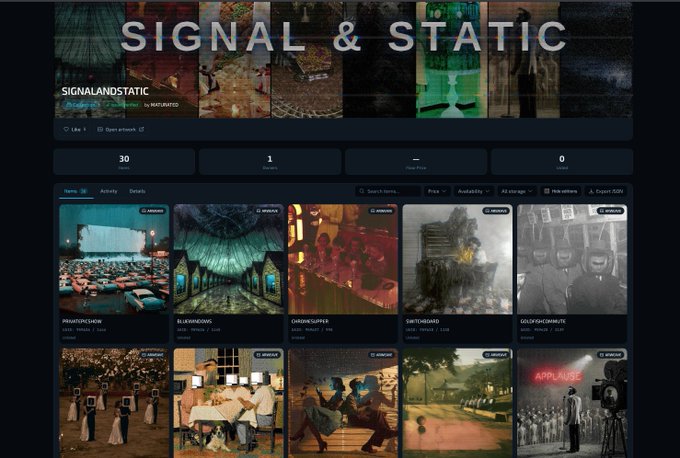The height and width of the screenshot is (458, 680).
Task: Click the Collection badge under SIGNALANDSTATIC
Action: click(x=81, y=105)
